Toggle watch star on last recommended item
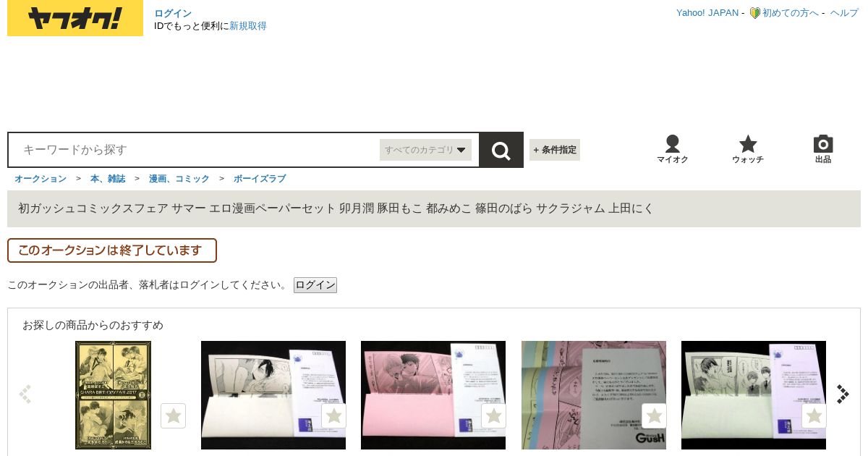868x456 pixels. [x=814, y=415]
